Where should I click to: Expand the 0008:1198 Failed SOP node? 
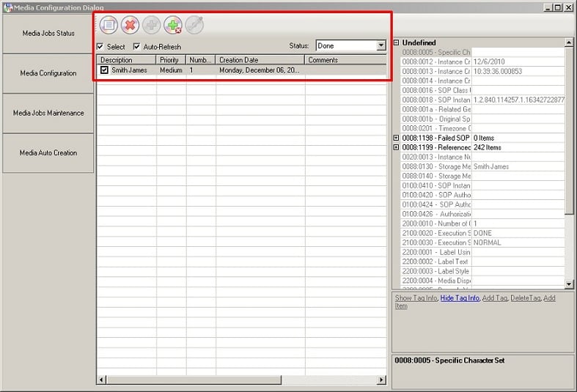(x=397, y=138)
